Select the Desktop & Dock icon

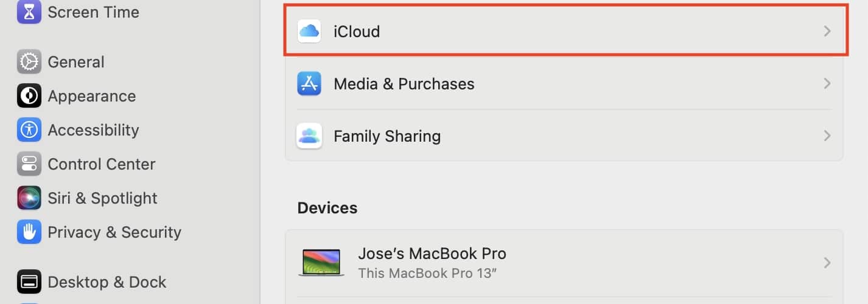(29, 282)
